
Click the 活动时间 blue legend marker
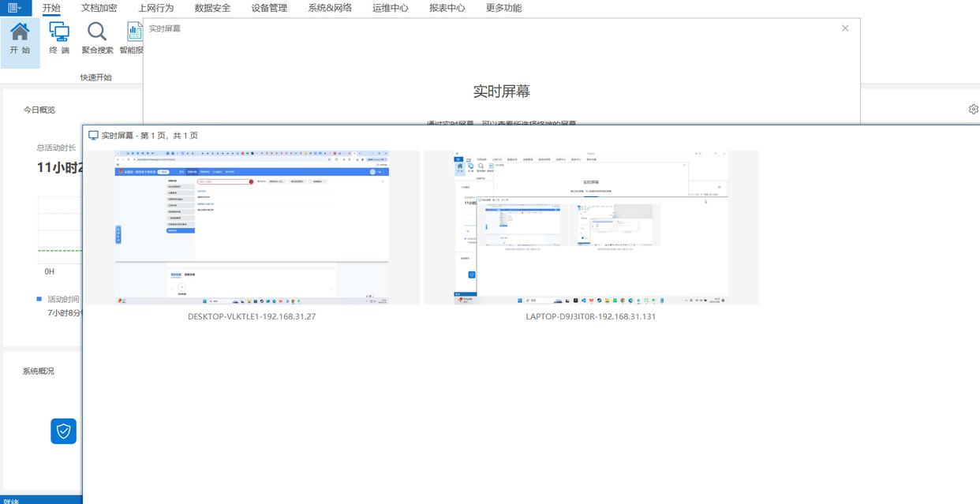tap(39, 299)
